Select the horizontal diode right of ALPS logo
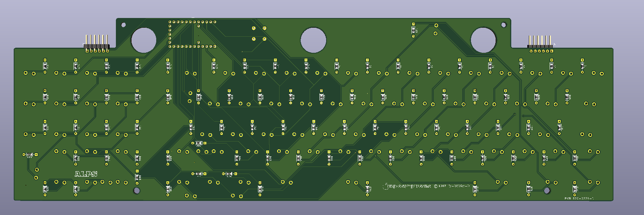The height and width of the screenshot is (215, 644). click(199, 174)
